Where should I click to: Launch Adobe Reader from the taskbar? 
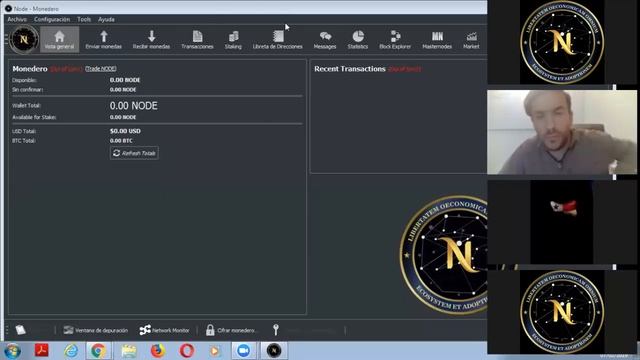coord(42,351)
